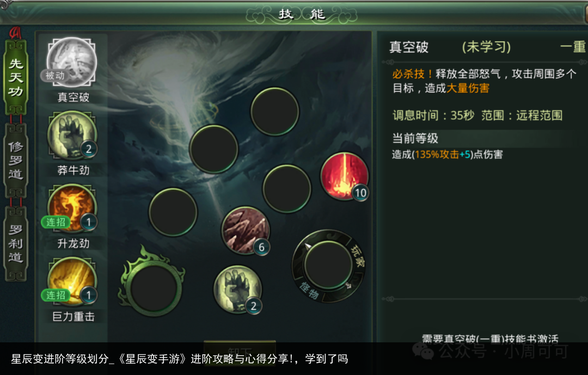This screenshot has height=375, width=588.
Task: Click the empty slot beside the red flame skill
Action: pyautogui.click(x=287, y=189)
